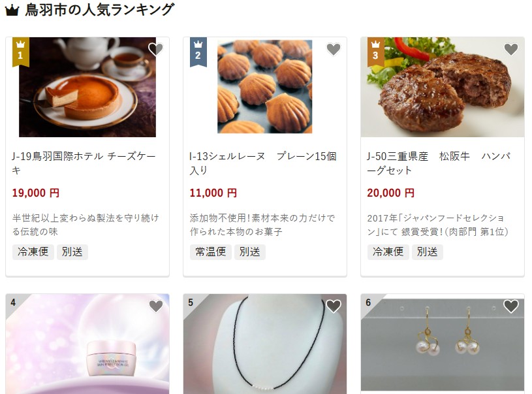Click the 冷凍便 tag under cheesecake
The width and height of the screenshot is (532, 394).
click(33, 252)
